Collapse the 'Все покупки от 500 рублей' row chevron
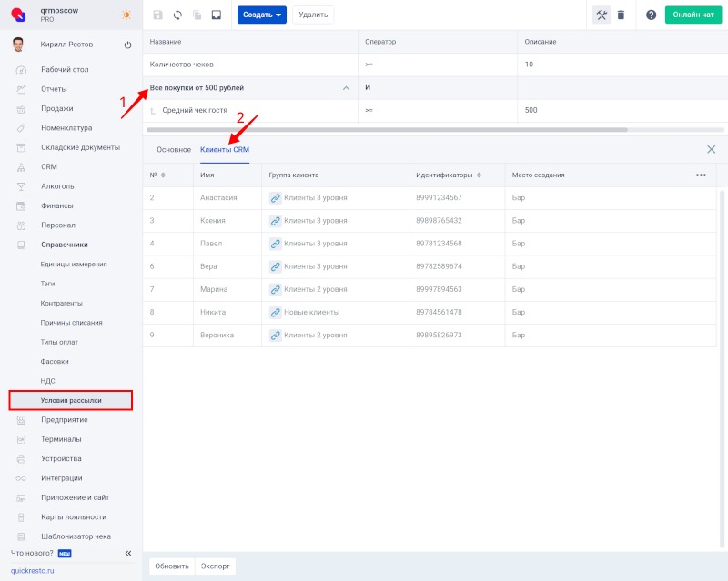The width and height of the screenshot is (728, 581). [346, 87]
